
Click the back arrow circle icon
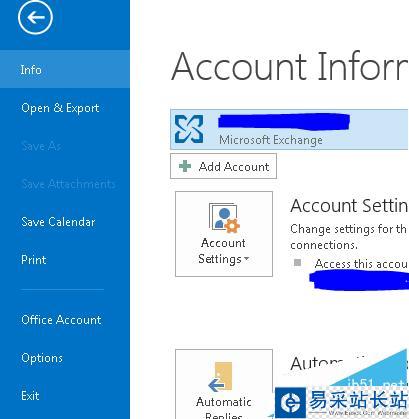[35, 17]
